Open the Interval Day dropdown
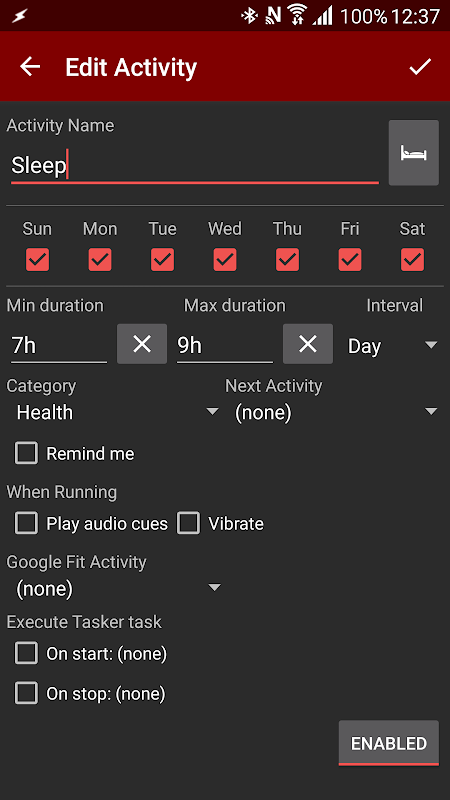This screenshot has height=800, width=450. coord(392,346)
